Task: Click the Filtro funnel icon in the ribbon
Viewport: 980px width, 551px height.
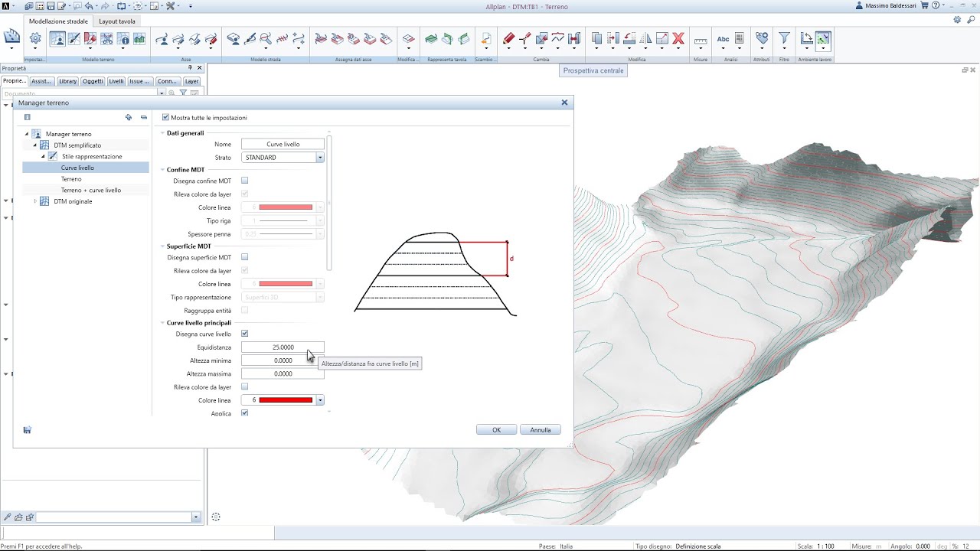Action: point(784,39)
